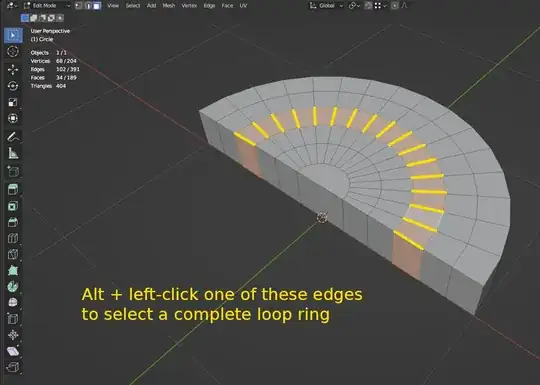Switch to edge select mode
Screen dimensions: 540x385
(x=88, y=6)
